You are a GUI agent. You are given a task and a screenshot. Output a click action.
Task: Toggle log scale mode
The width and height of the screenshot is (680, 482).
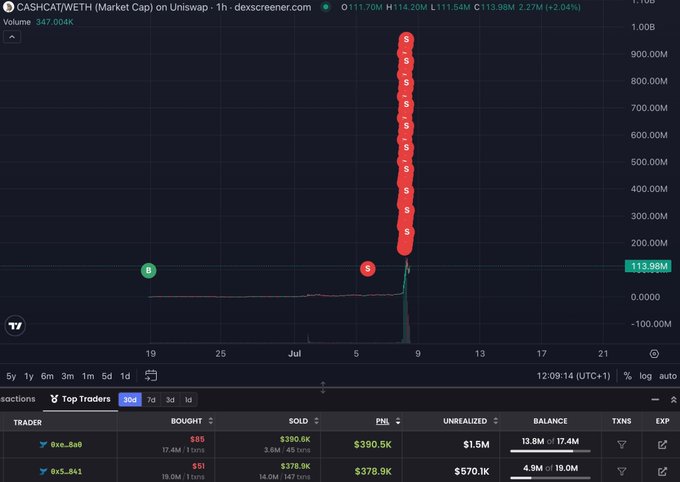645,376
